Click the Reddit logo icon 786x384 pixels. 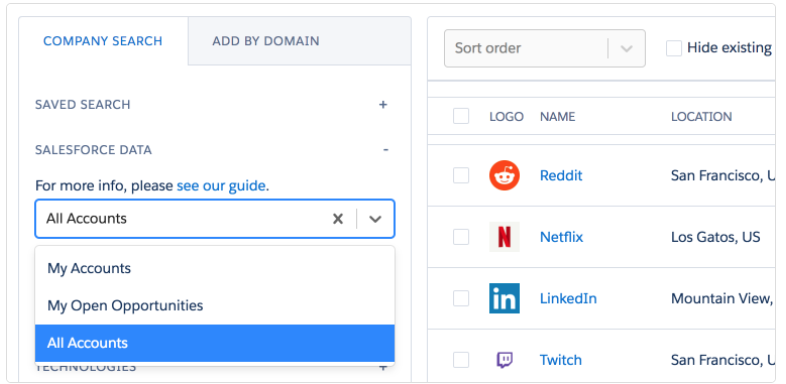click(504, 175)
